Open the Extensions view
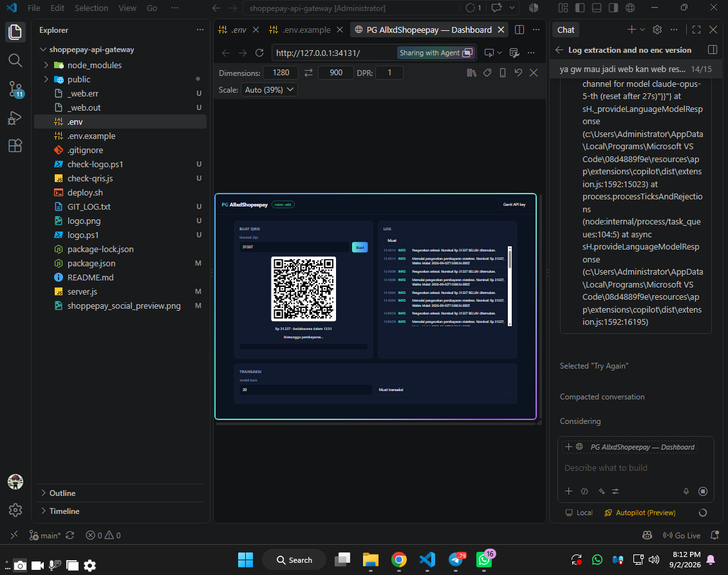 pyautogui.click(x=15, y=146)
